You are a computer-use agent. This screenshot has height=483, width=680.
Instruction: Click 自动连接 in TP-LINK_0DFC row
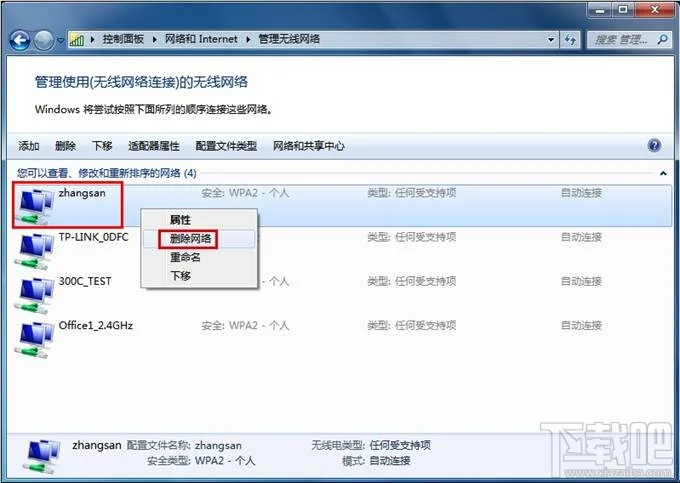[x=581, y=237]
